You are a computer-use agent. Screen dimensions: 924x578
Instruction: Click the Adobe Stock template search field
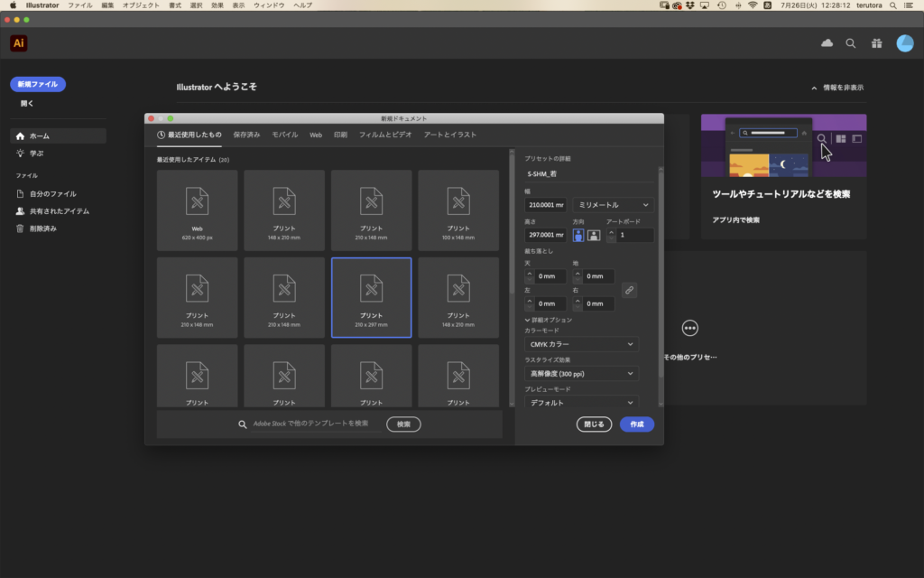316,424
